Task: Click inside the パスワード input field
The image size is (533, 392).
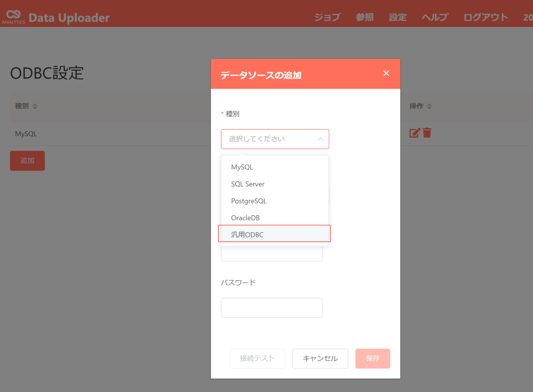Action: pos(271,308)
